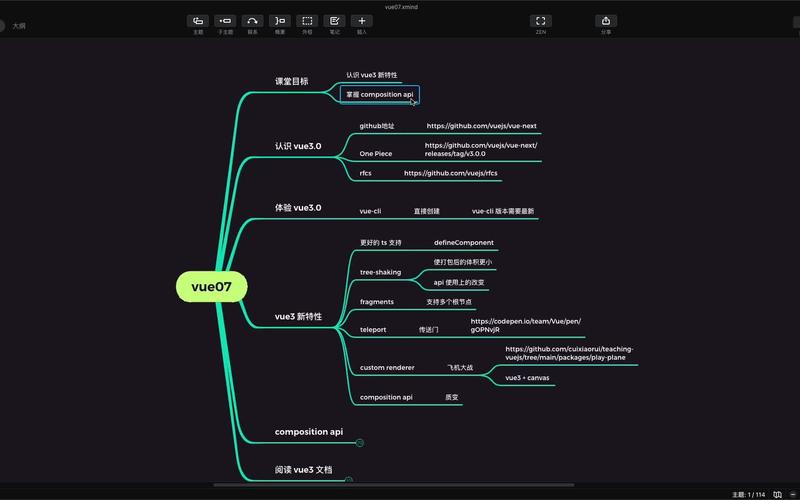Expand the composition api branch
Viewport: 800px width, 500px height.
360,442
